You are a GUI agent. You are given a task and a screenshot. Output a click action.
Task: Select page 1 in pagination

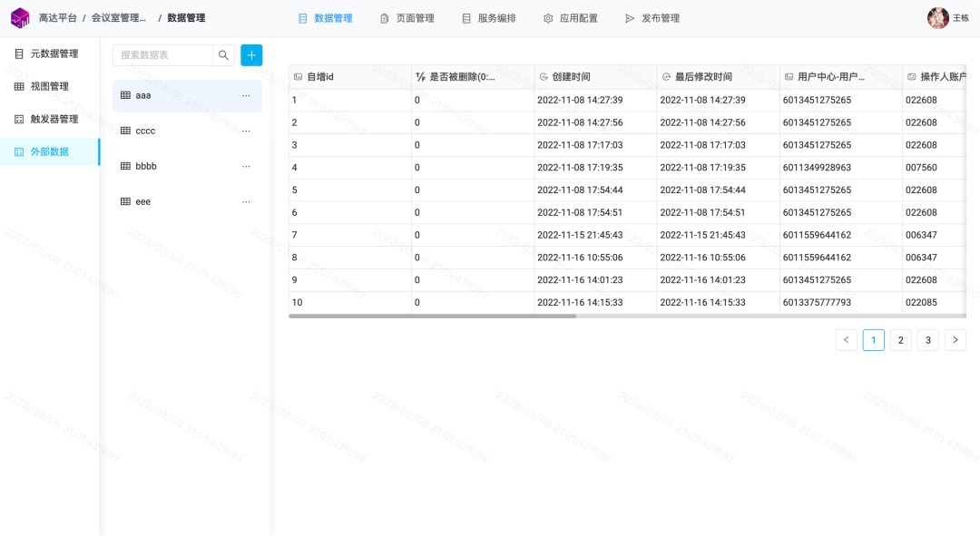[874, 340]
